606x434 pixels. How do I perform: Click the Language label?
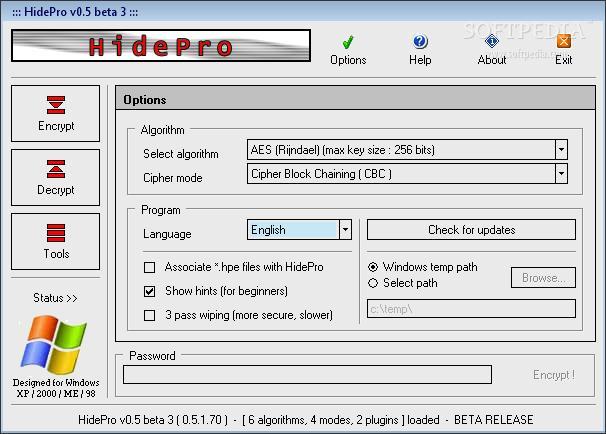coord(167,234)
